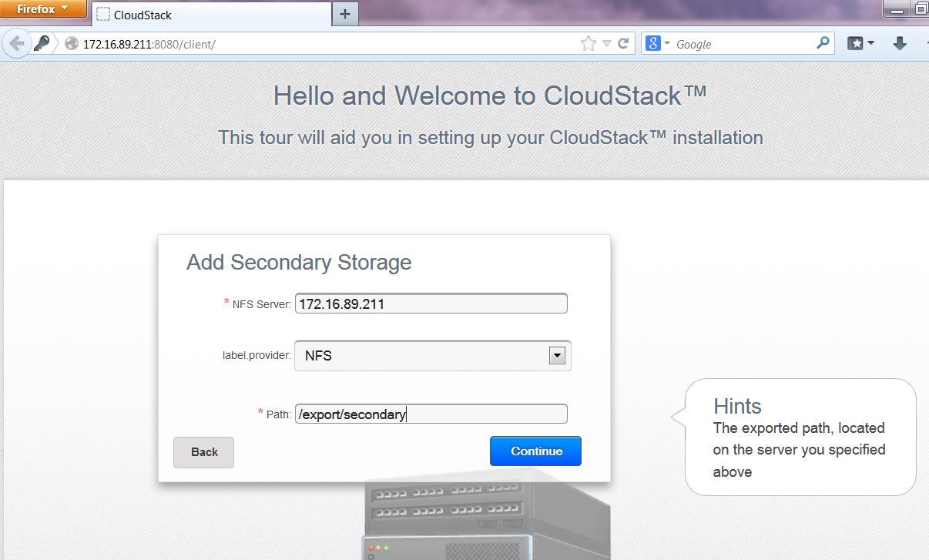929x560 pixels.
Task: Click the 'NFS Server:' label
Action: [261, 304]
